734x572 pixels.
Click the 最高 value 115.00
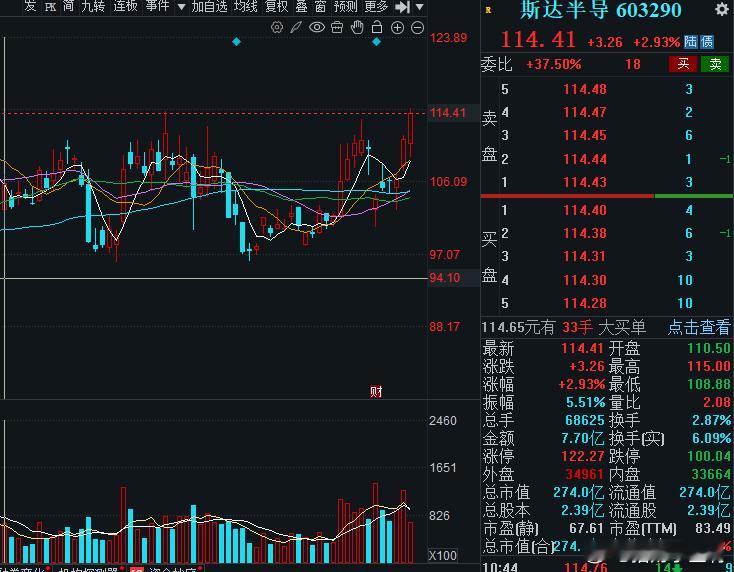point(709,366)
